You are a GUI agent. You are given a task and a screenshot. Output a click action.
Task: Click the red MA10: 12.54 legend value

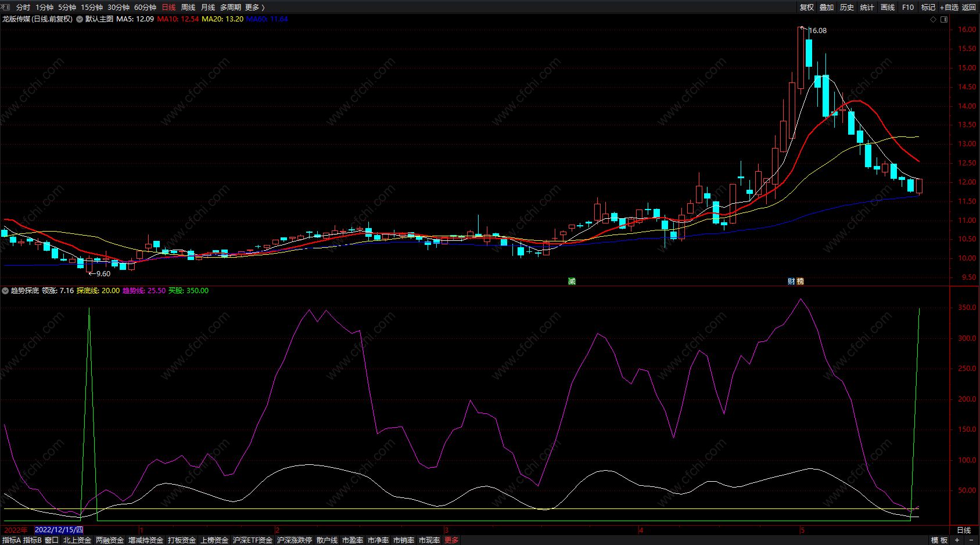178,19
